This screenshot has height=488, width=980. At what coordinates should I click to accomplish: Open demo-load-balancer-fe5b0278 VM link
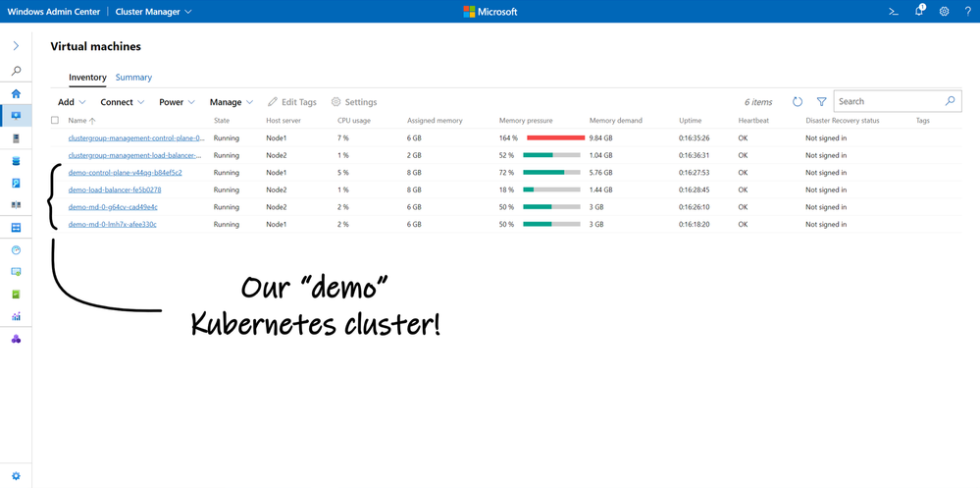pos(115,190)
